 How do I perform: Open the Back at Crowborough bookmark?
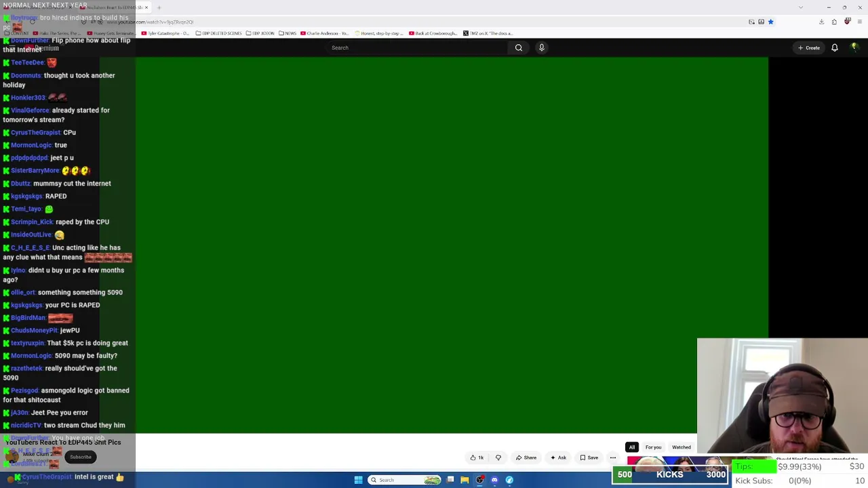point(433,33)
